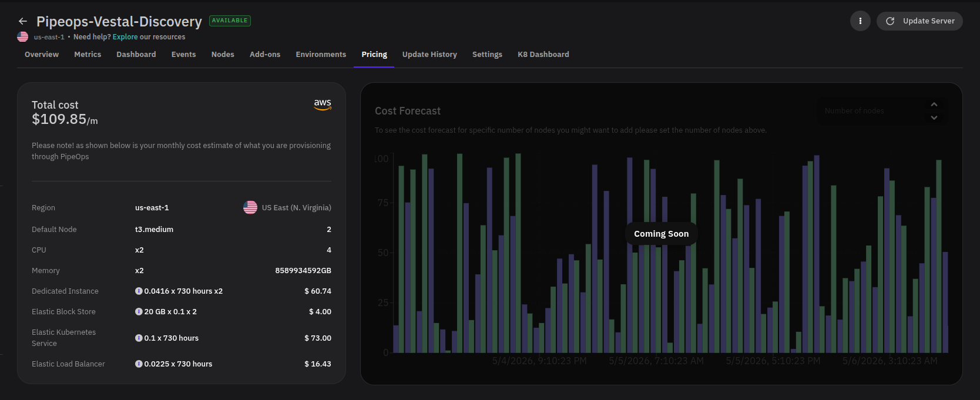The width and height of the screenshot is (980, 400).
Task: Select the Events tab
Action: click(184, 54)
